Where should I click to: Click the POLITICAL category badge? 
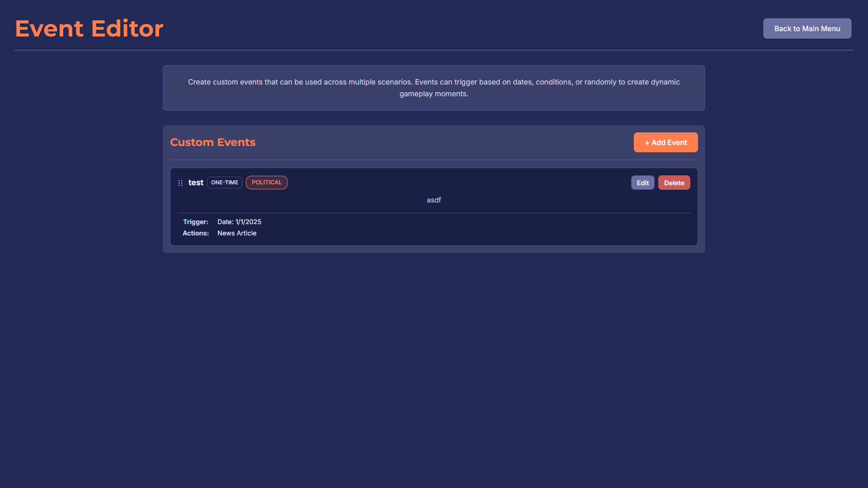point(266,183)
